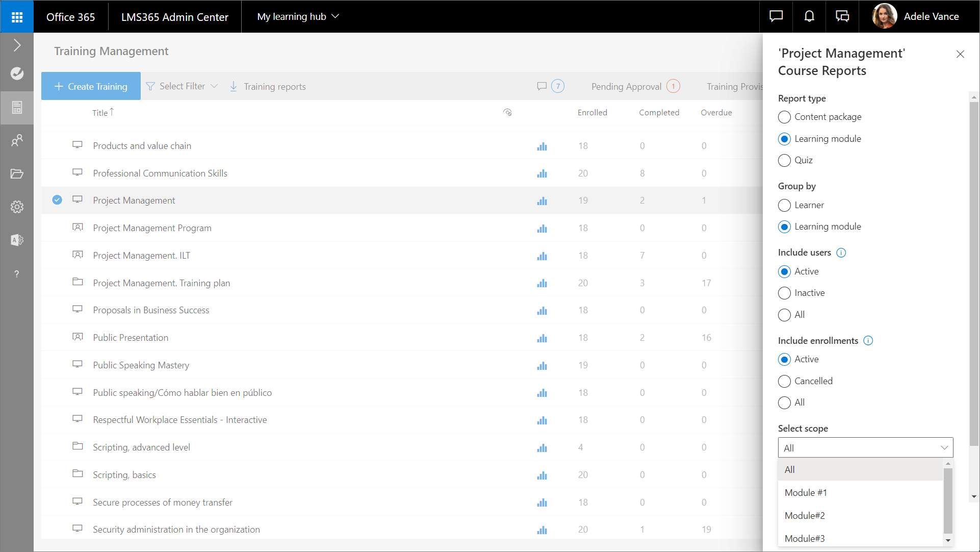Sort table by the Title column header
The width and height of the screenshot is (980, 552).
click(x=100, y=113)
